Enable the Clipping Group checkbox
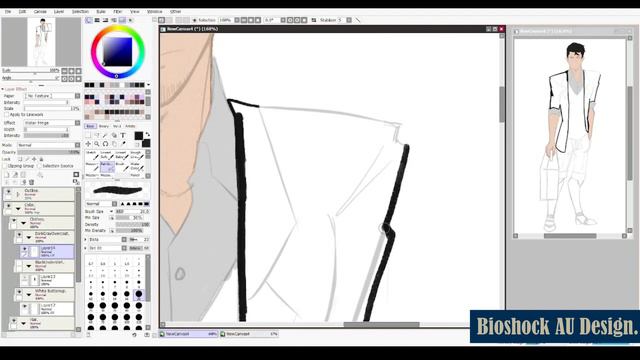640x360 pixels. 5,166
